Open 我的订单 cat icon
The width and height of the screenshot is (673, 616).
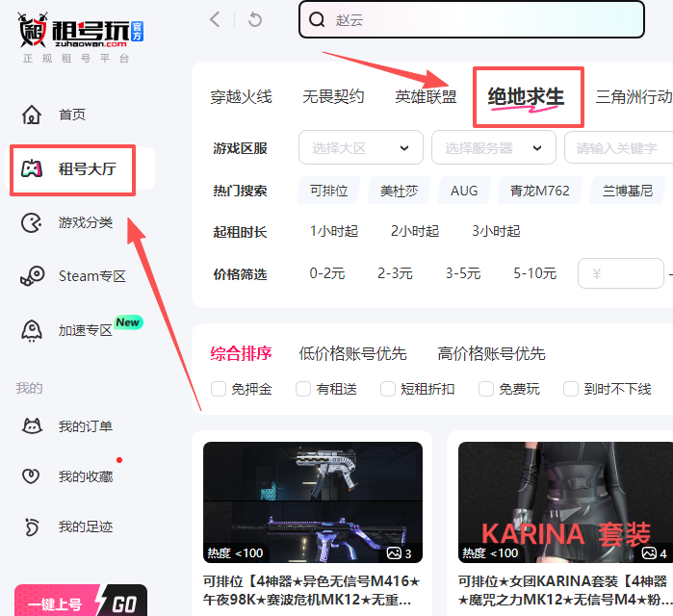tap(32, 426)
